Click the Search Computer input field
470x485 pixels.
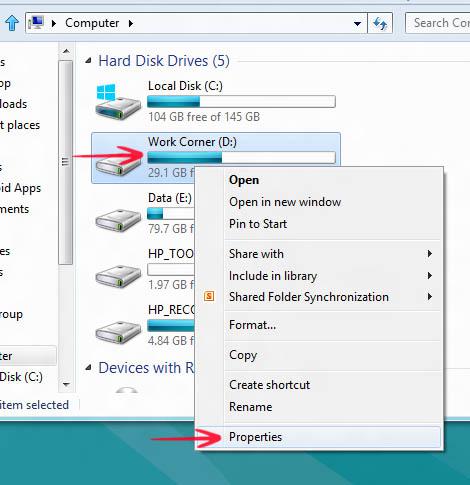click(x=438, y=23)
